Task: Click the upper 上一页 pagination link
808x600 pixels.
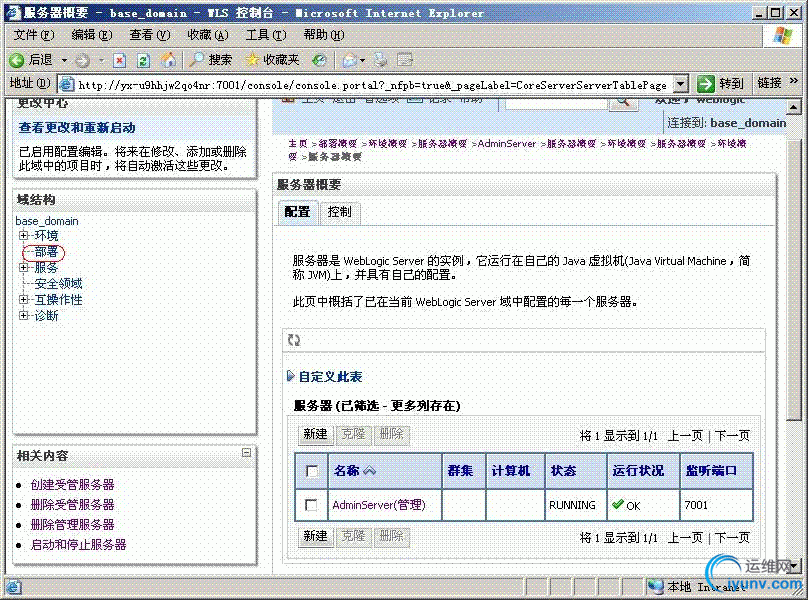Action: [685, 436]
